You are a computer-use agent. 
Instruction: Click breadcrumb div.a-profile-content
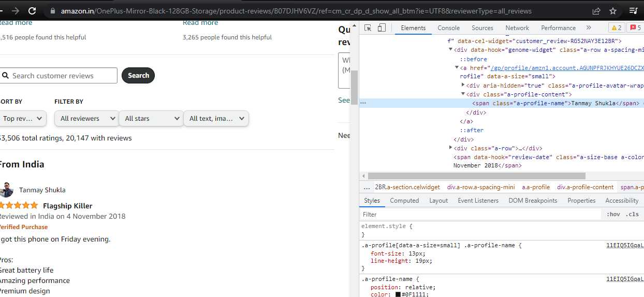586,187
